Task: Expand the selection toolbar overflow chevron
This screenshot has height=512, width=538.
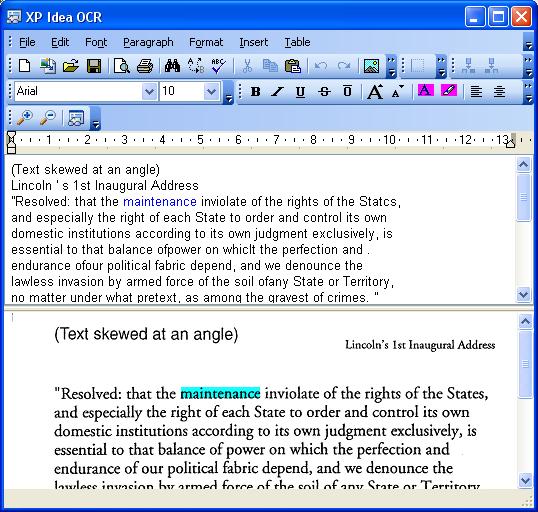Action: pos(442,67)
